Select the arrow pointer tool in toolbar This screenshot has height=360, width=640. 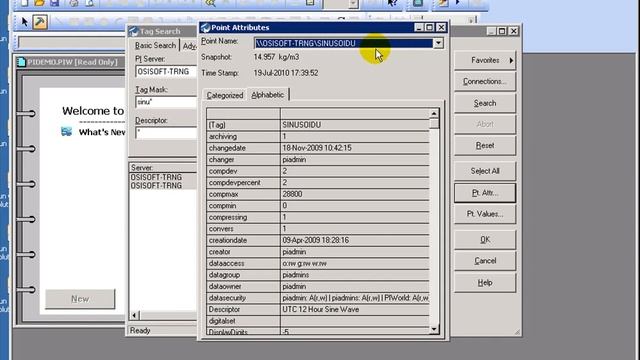(24, 22)
